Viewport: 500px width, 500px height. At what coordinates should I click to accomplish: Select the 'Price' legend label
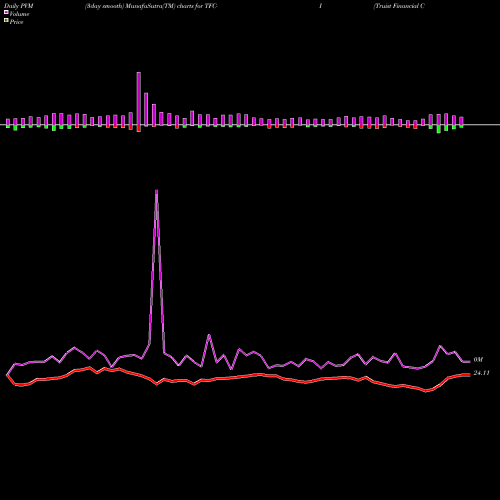click(16, 22)
